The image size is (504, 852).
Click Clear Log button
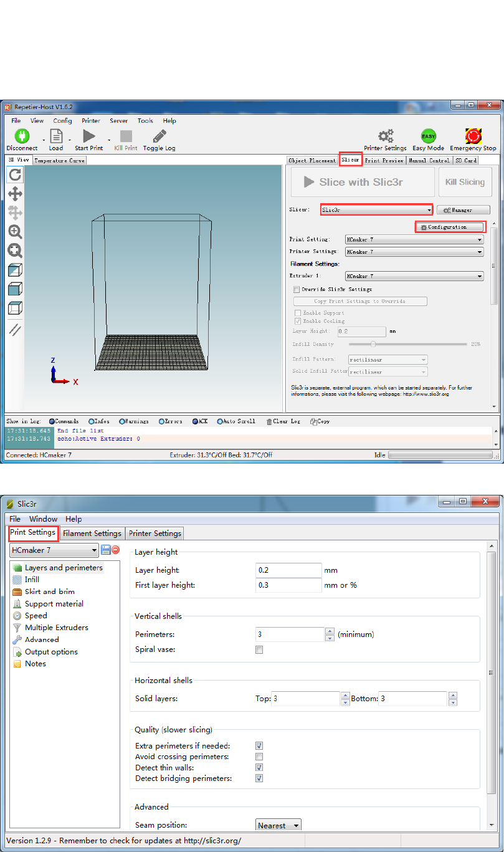coord(283,421)
